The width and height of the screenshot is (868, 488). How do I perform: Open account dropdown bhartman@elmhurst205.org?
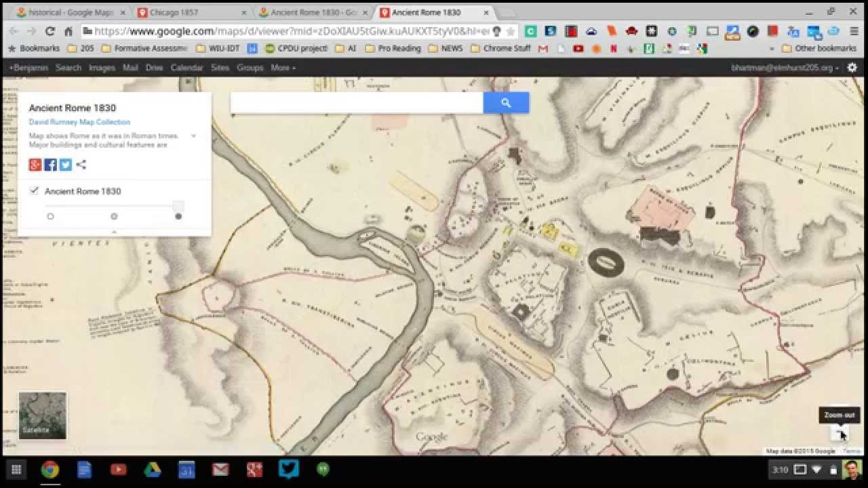point(785,68)
